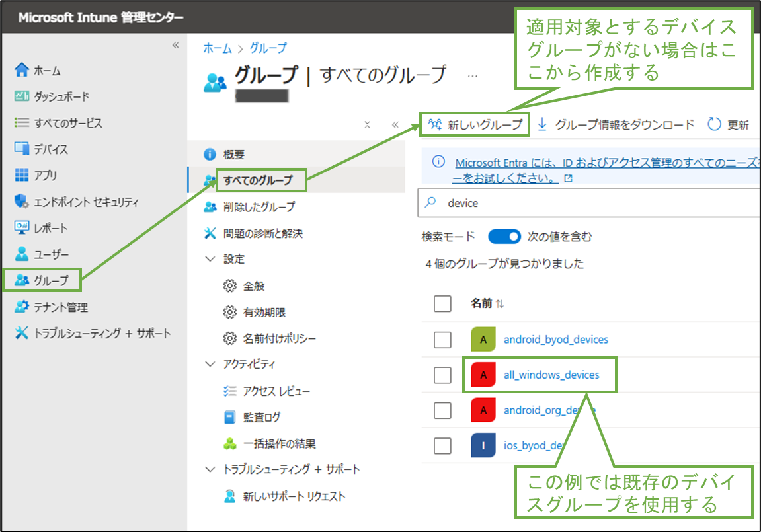Sort by 名前 column header
761x532 pixels.
point(487,303)
